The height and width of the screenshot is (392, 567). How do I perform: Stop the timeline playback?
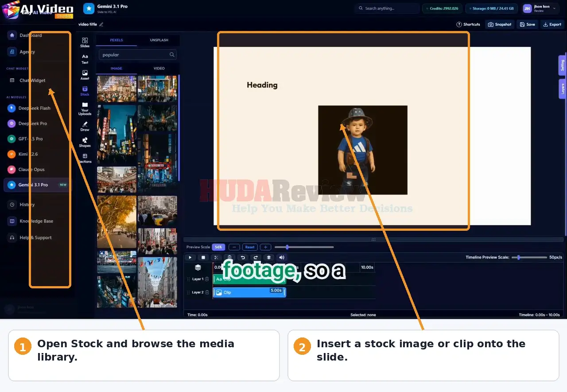pos(203,257)
